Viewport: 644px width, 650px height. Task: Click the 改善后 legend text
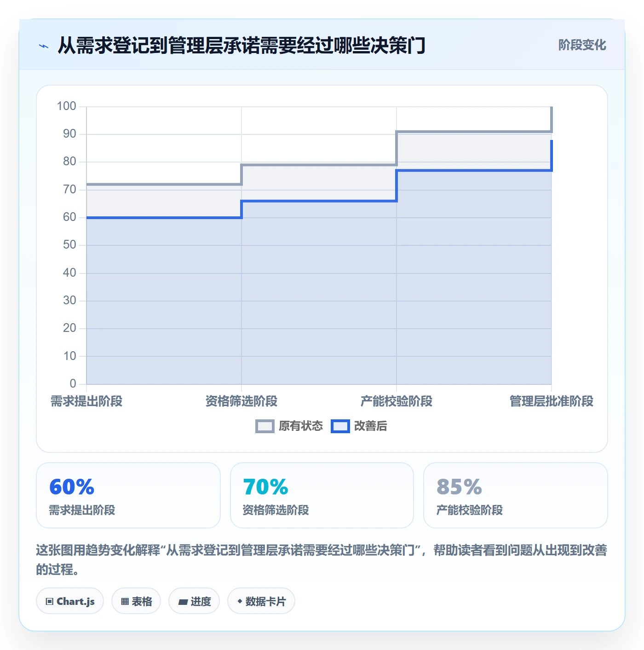[370, 426]
